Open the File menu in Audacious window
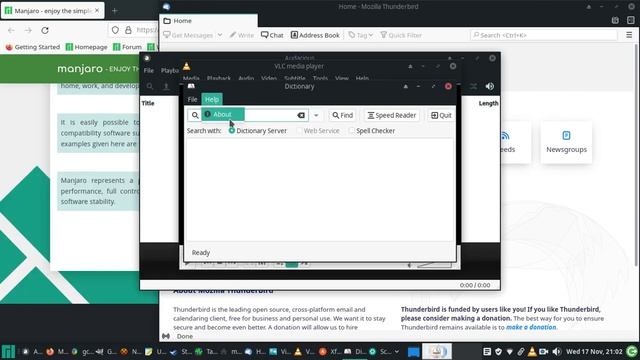The image size is (640, 360). tap(149, 70)
